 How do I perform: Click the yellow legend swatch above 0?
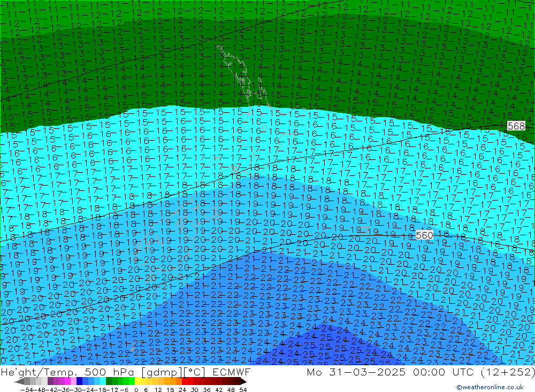click(x=138, y=381)
